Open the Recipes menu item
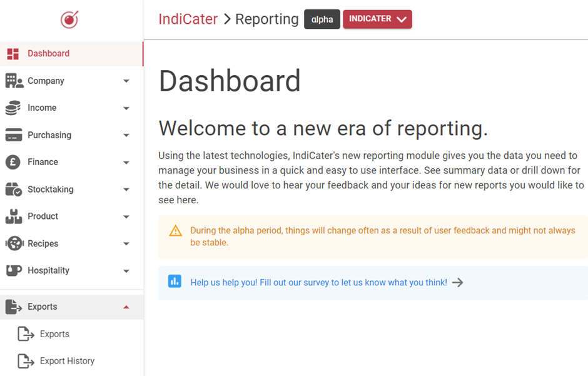This screenshot has width=588, height=376. 72,243
